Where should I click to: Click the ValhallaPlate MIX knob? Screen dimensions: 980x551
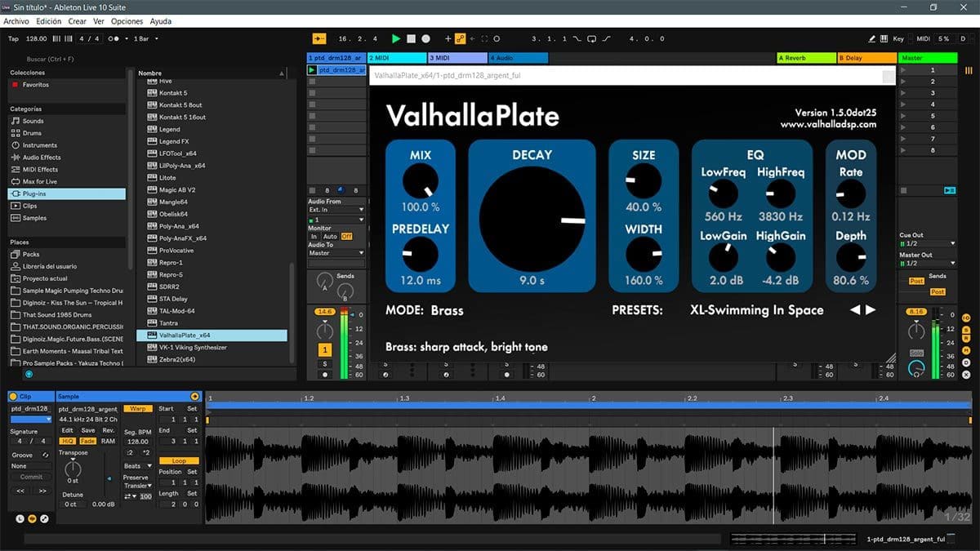420,180
